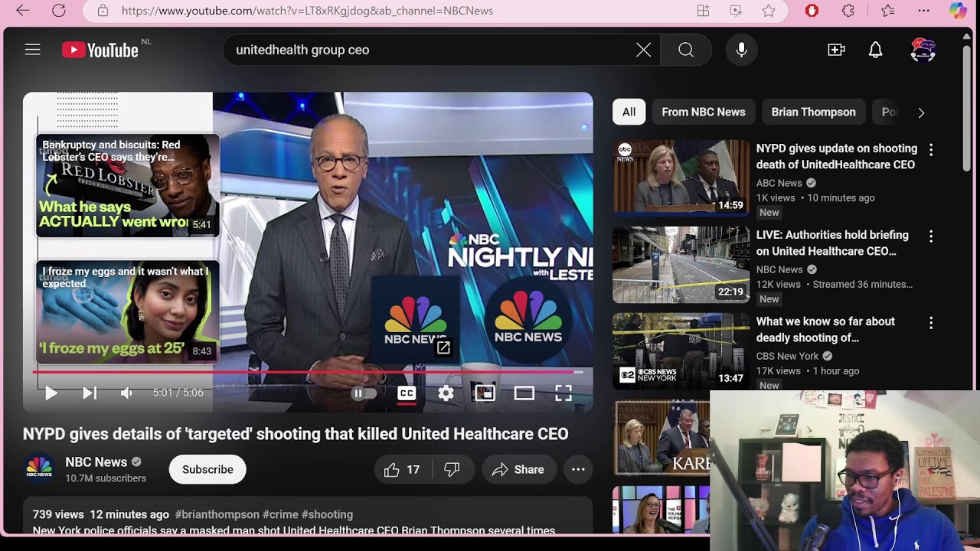Image resolution: width=980 pixels, height=551 pixels.
Task: Open the 'I froze my eggs' suggested video
Action: click(128, 312)
